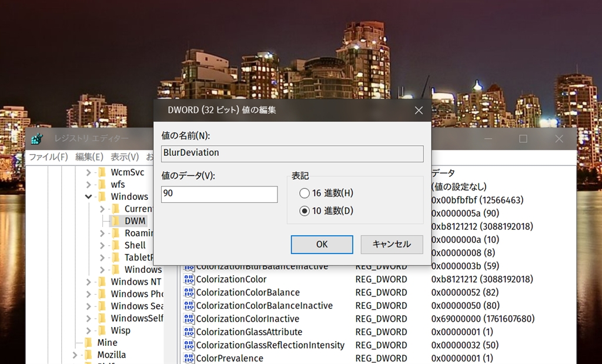Select the DWM key in tree

135,221
